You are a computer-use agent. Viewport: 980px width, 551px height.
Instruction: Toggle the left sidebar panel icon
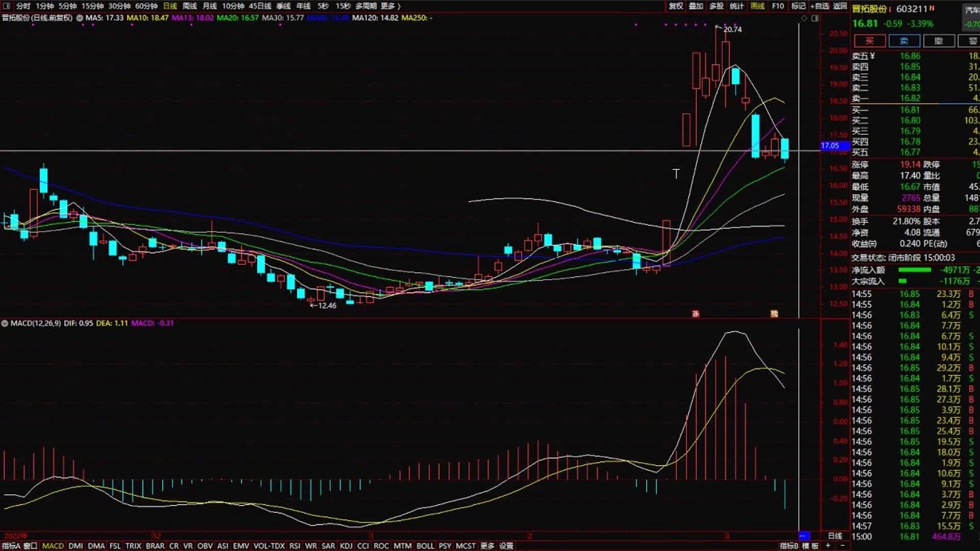click(x=6, y=6)
